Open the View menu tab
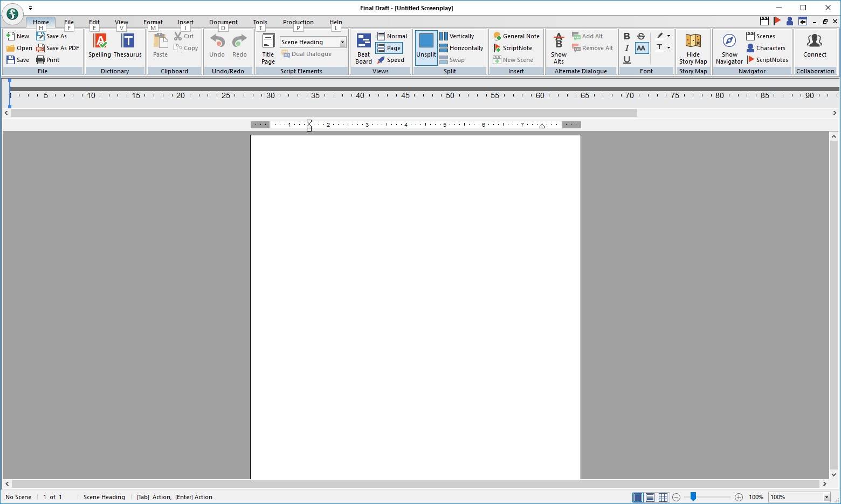This screenshot has height=504, width=841. [121, 22]
